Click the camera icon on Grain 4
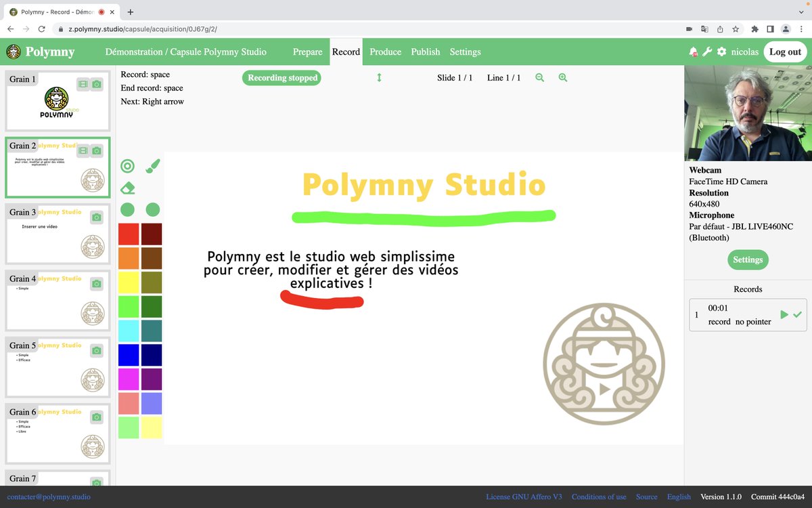Screen dimensions: 812x508 pos(97,284)
